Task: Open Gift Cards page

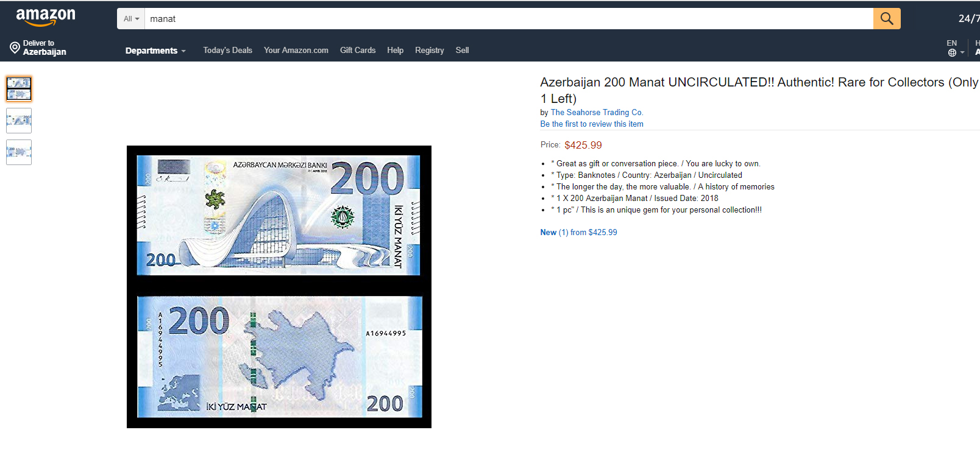Action: pyautogui.click(x=358, y=51)
